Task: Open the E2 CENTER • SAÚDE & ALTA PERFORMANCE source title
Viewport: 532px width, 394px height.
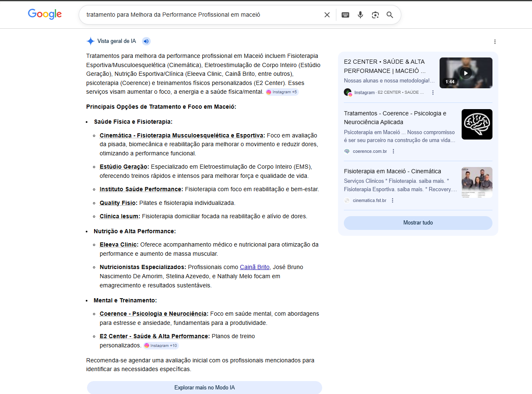Action: coord(385,66)
